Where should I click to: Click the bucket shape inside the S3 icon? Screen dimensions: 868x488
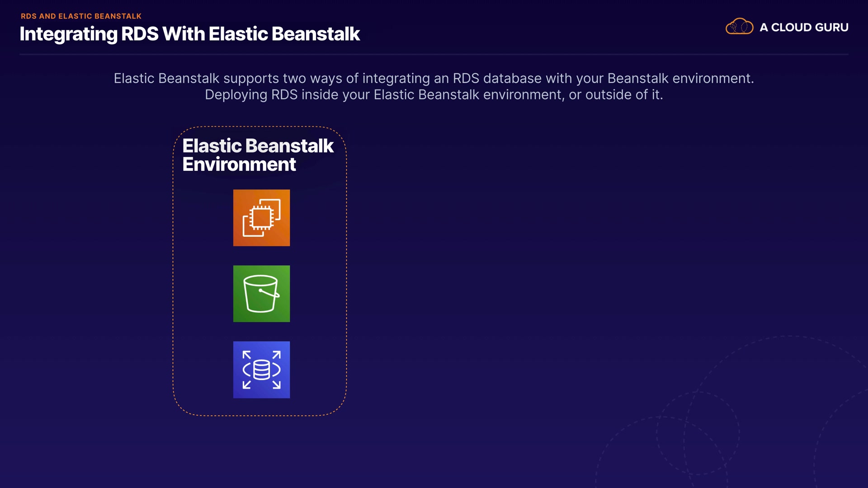tap(260, 295)
